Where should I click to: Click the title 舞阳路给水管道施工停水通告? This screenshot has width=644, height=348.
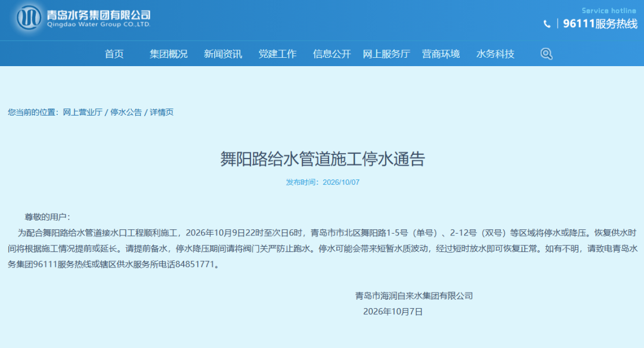[x=323, y=159]
